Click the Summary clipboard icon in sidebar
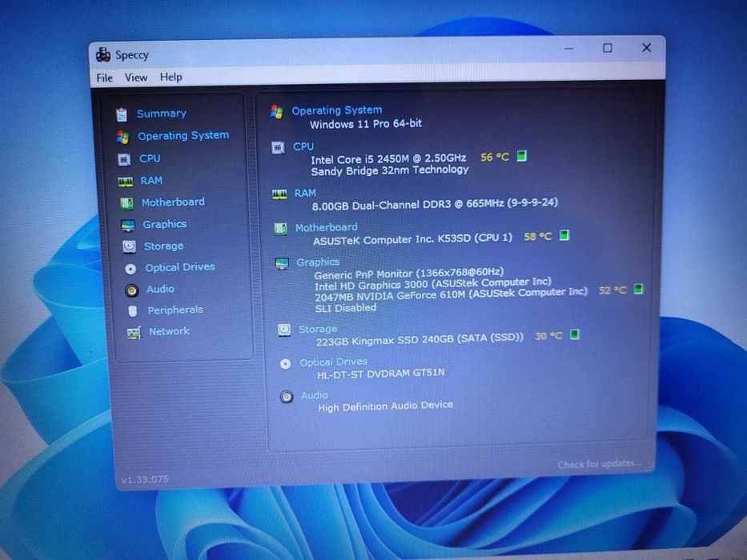Screen dimensions: 747x560 tap(122, 114)
